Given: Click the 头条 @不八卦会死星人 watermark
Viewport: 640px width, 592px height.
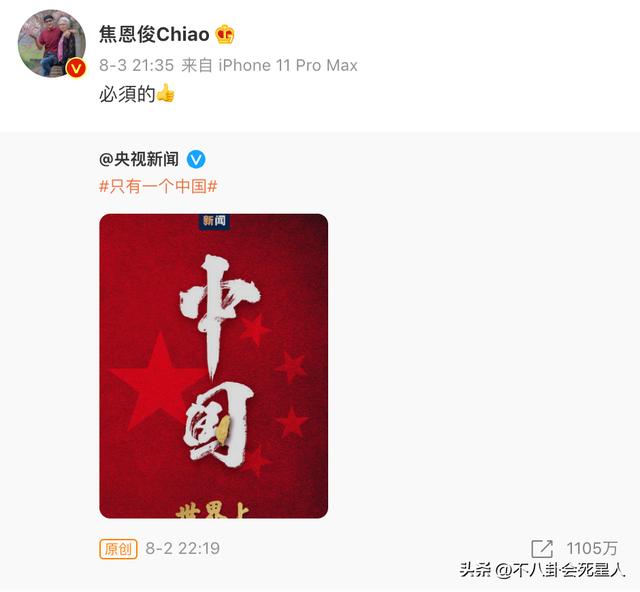Looking at the screenshot, I should tap(542, 570).
